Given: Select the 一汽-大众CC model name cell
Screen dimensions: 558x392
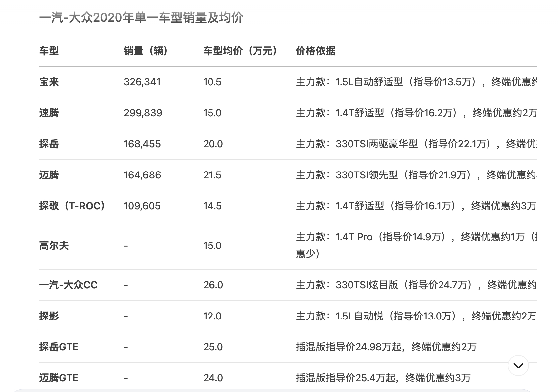Looking at the screenshot, I should pos(69,285).
